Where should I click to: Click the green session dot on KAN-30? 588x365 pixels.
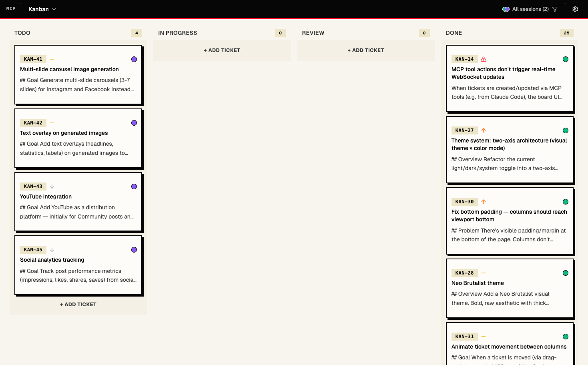pyautogui.click(x=566, y=202)
